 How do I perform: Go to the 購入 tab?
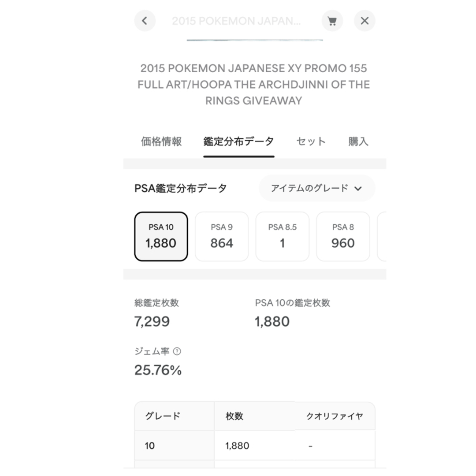[x=358, y=141]
